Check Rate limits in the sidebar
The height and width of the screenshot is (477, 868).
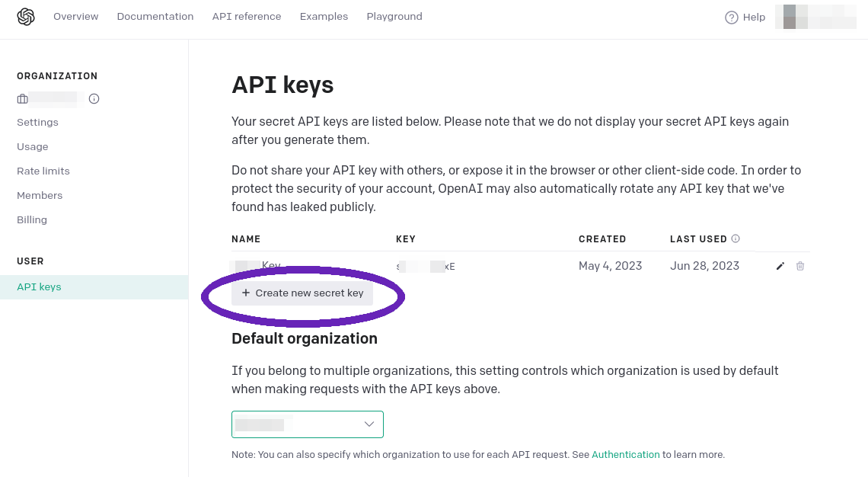coord(43,171)
